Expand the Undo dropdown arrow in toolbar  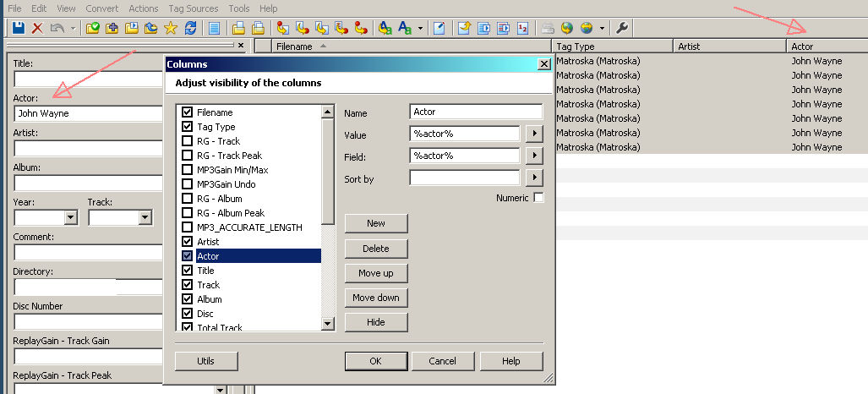[73, 28]
